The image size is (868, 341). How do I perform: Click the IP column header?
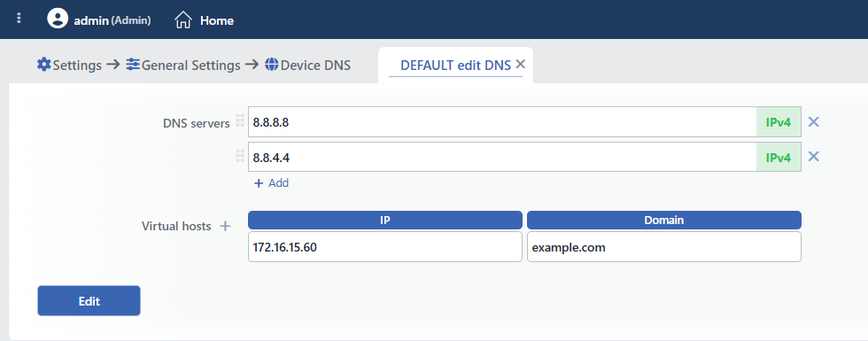click(x=385, y=220)
